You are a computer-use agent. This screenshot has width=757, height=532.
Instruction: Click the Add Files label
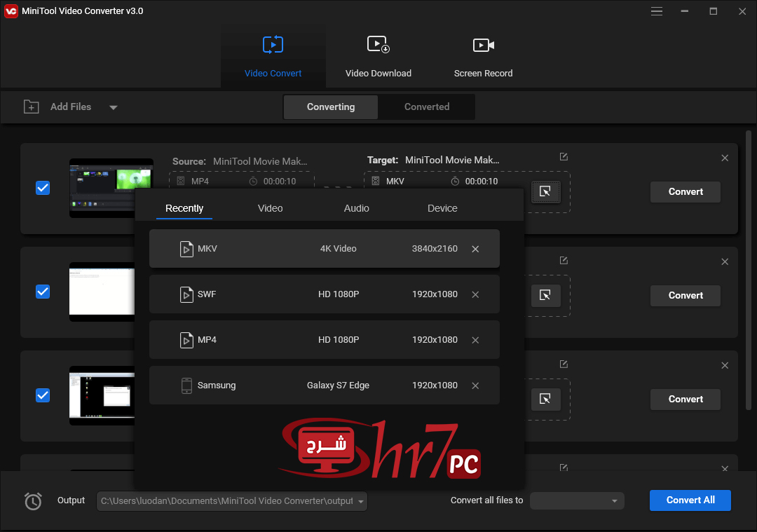71,107
